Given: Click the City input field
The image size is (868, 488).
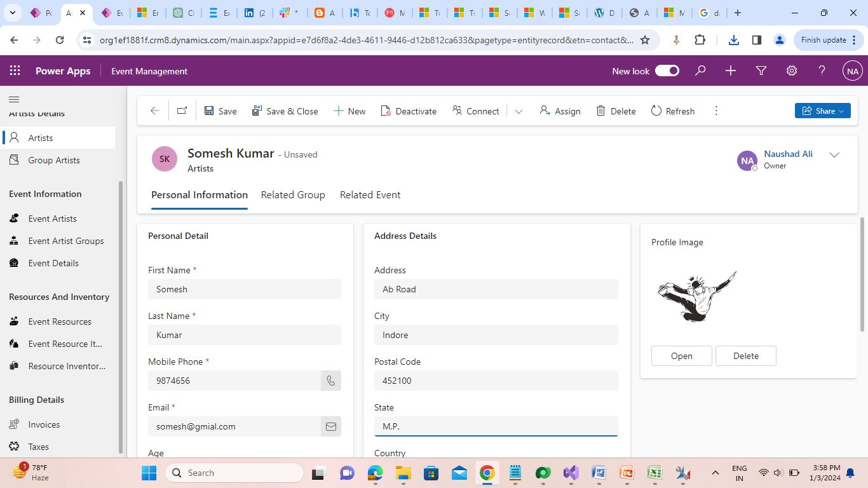Looking at the screenshot, I should [x=496, y=335].
